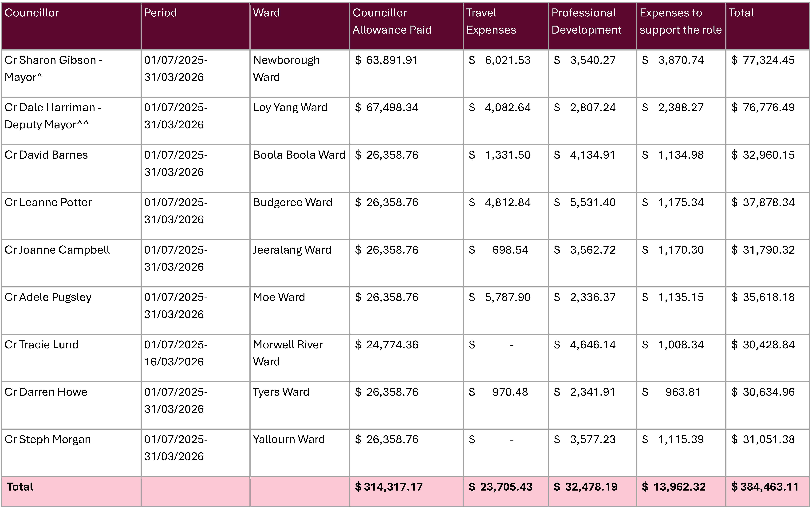The image size is (812, 507).
Task: Select grand total $384,463.11
Action: [765, 487]
